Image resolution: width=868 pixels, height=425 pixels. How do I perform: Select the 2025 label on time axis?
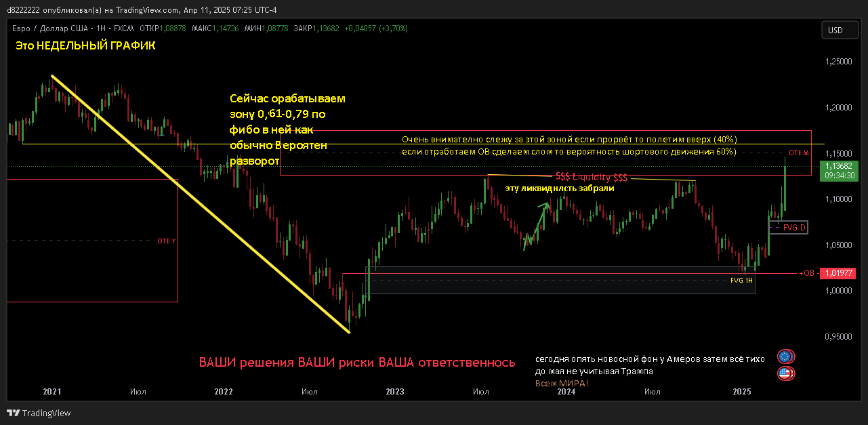743,391
